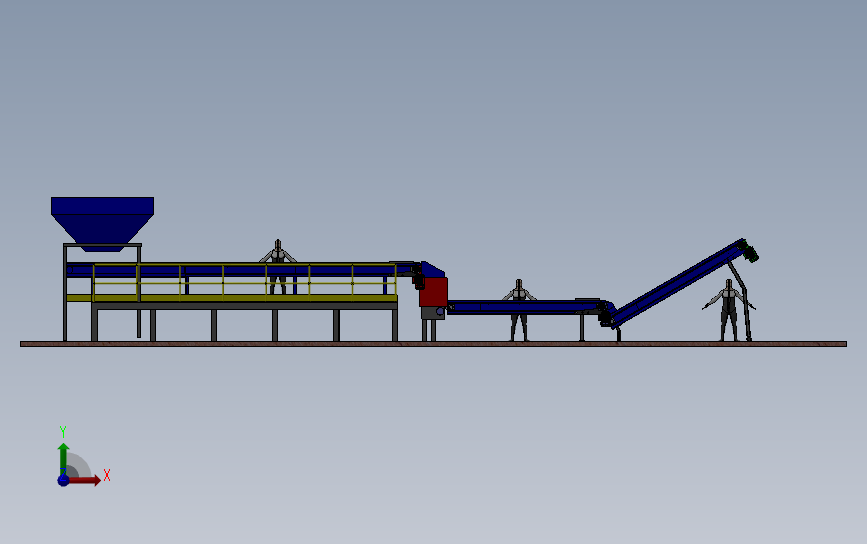This screenshot has height=544, width=867.
Task: Select the brown floor slab
Action: (434, 344)
